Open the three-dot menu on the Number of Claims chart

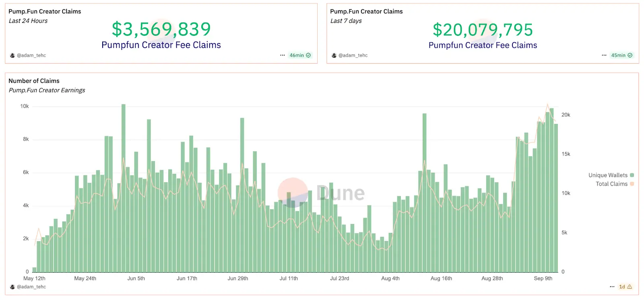(612, 287)
